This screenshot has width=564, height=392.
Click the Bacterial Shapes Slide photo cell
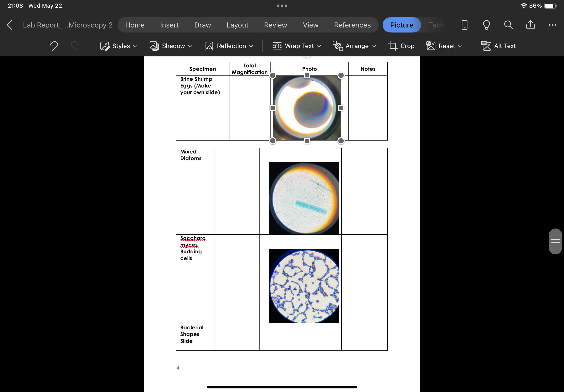tap(300, 337)
